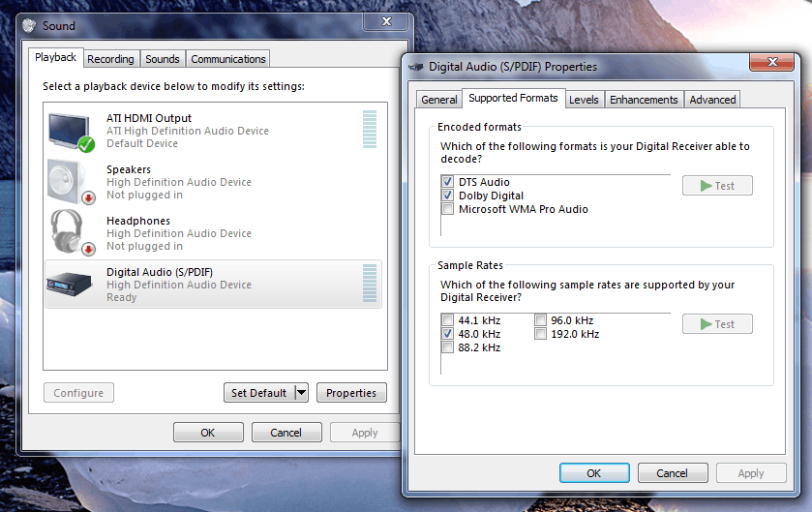This screenshot has width=812, height=512.
Task: Select the Supported Formats tab
Action: (x=513, y=98)
